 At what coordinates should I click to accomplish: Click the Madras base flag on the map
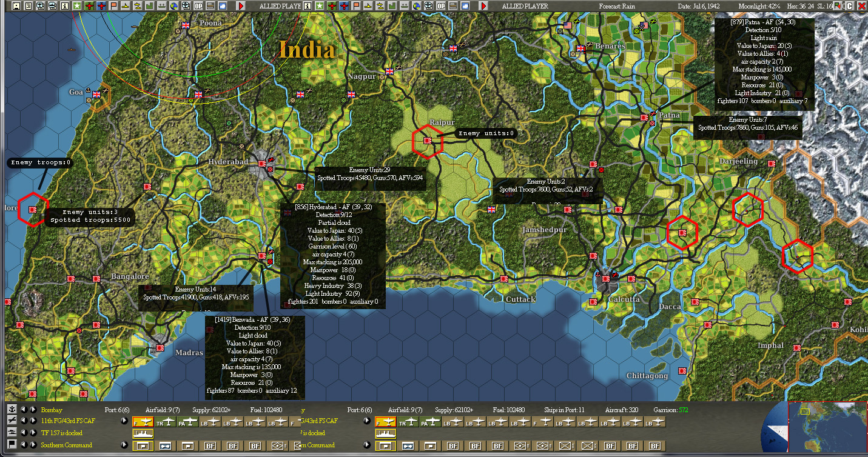click(x=160, y=347)
